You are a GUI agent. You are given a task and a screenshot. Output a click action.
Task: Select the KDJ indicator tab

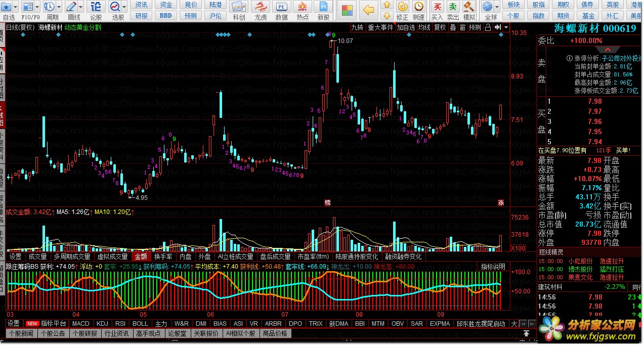102,324
